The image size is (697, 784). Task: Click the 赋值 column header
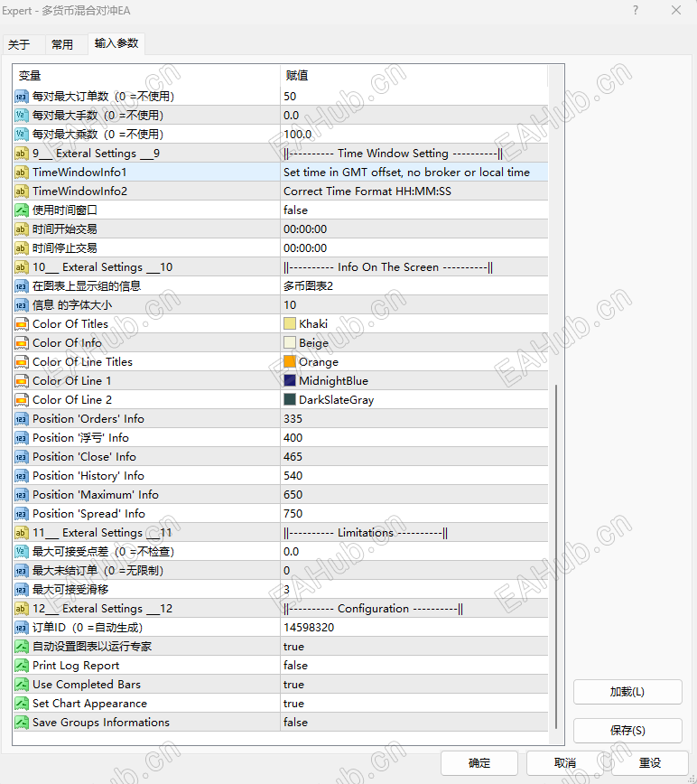[x=414, y=76]
